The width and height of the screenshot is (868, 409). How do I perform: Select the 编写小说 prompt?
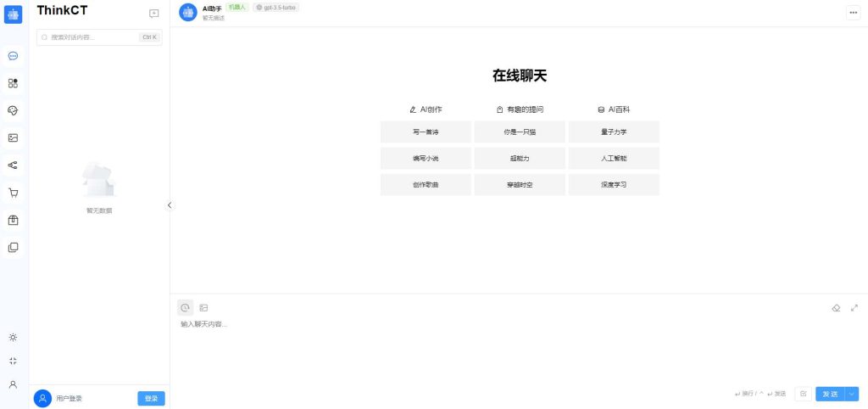pyautogui.click(x=426, y=159)
